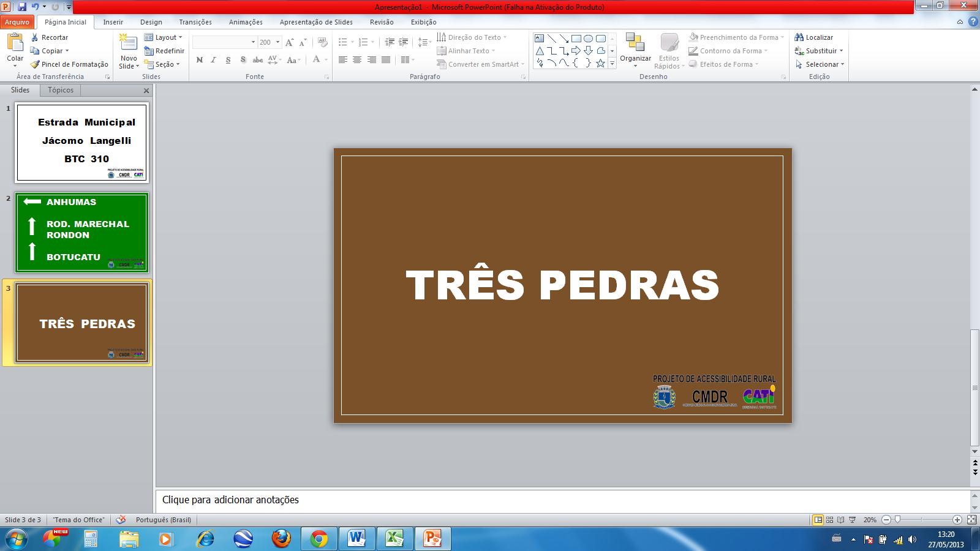Select the oval shape
The height and width of the screenshot is (551, 980).
589,38
